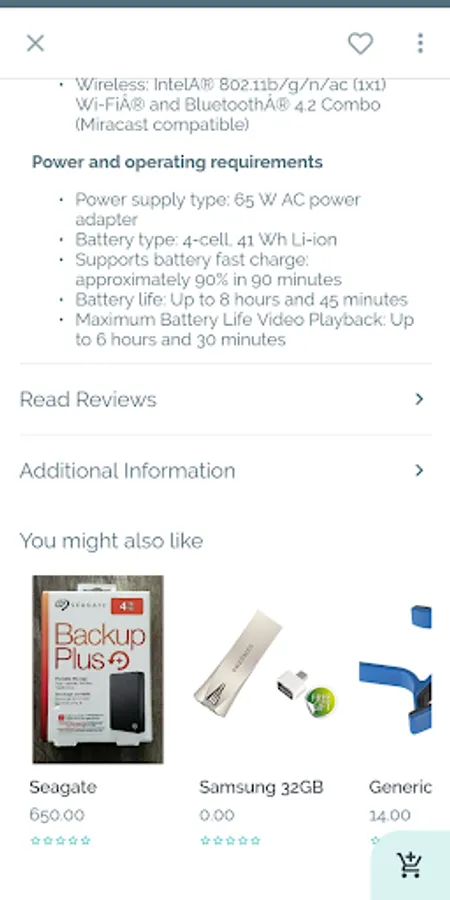Click the Seagate 650.00 price
This screenshot has width=450, height=900.
[57, 815]
